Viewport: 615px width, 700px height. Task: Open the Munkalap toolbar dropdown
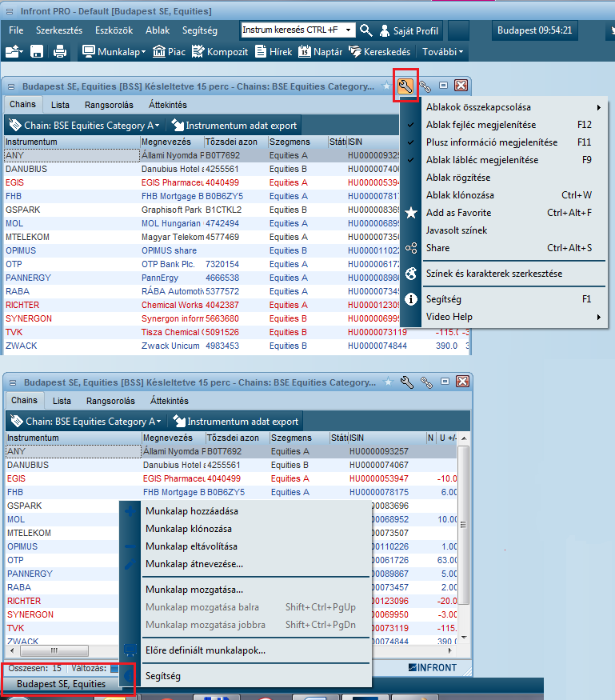tap(114, 52)
